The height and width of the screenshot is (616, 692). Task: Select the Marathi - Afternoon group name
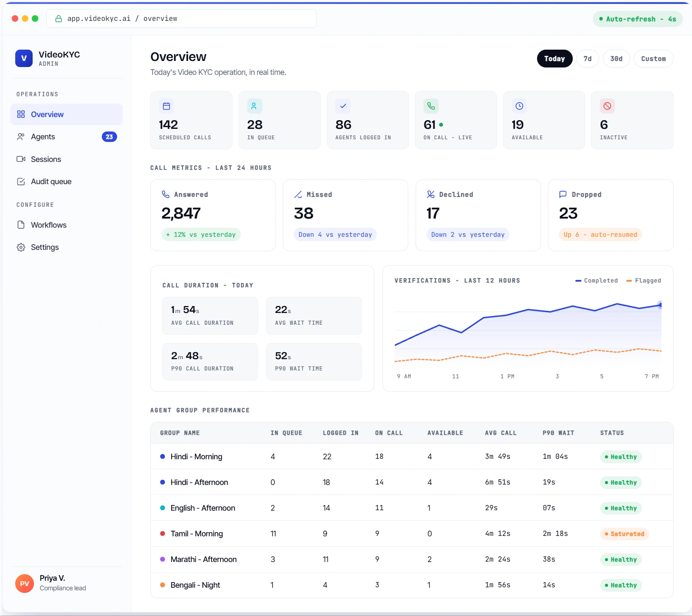click(x=204, y=559)
